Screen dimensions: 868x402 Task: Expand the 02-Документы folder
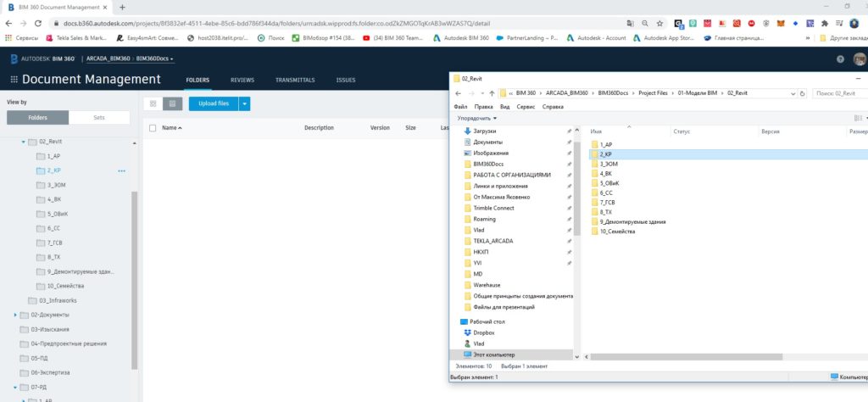coord(15,315)
